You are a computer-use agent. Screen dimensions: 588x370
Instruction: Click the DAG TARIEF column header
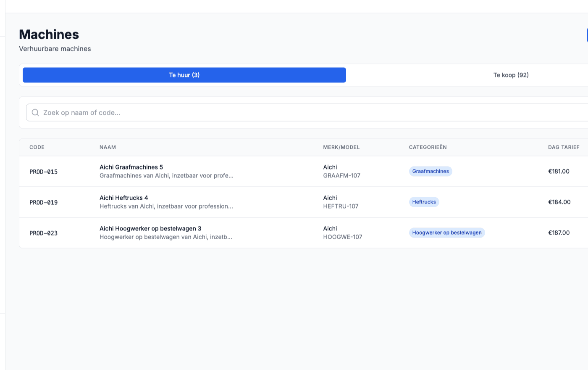(563, 147)
